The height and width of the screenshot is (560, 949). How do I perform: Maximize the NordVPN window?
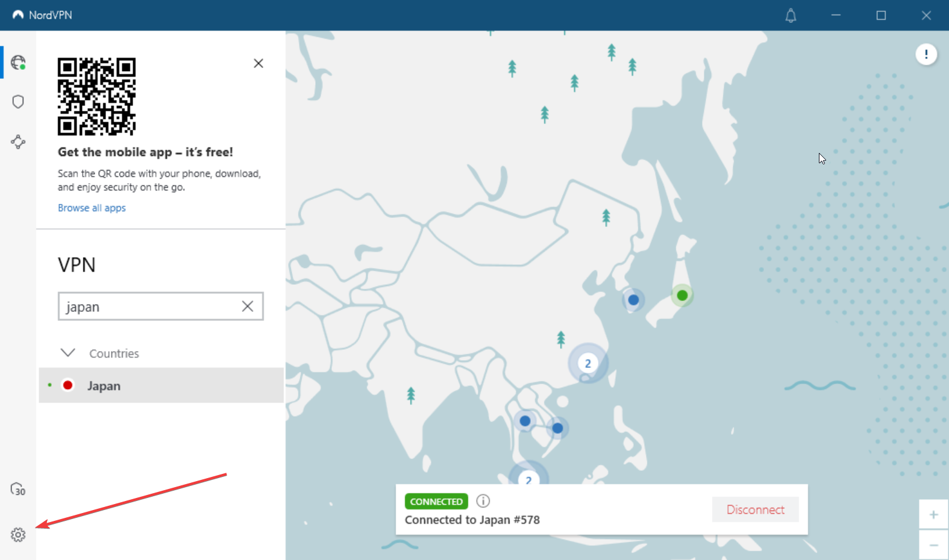(x=881, y=15)
